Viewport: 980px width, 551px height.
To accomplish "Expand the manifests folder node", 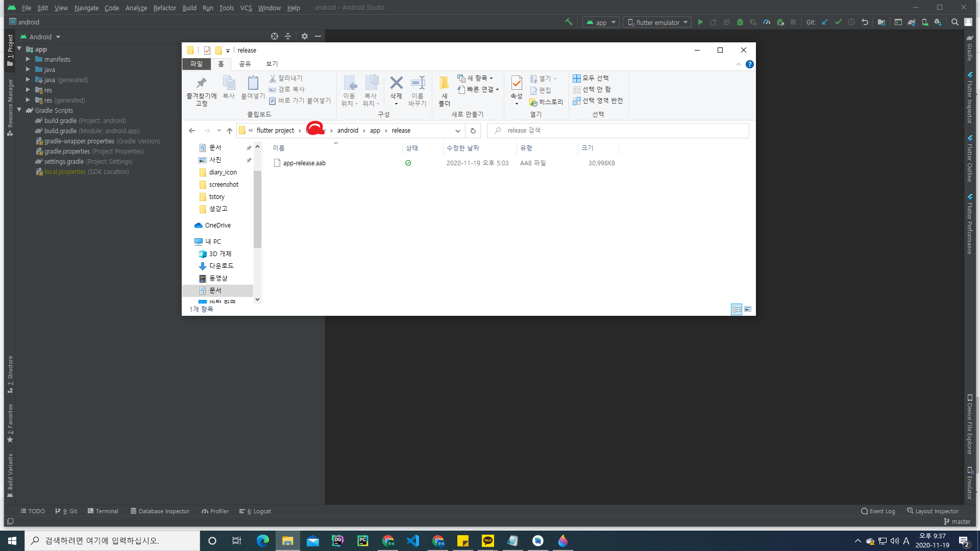I will click(28, 59).
